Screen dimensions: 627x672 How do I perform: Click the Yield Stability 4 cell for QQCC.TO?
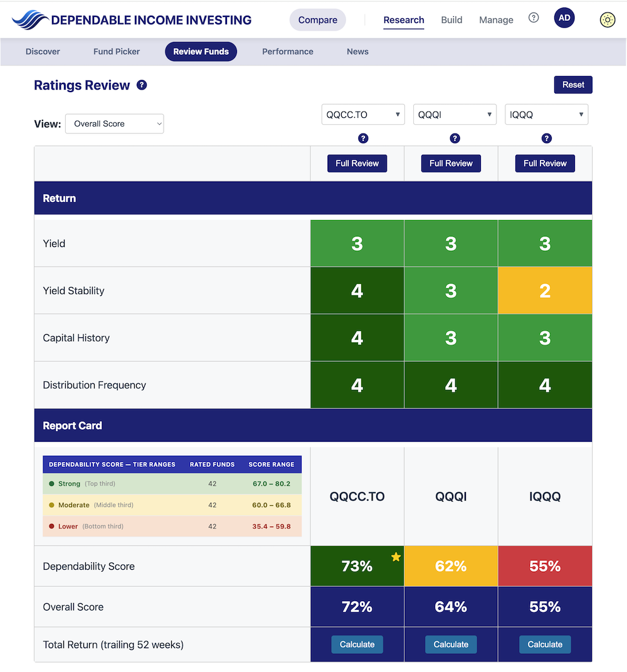[357, 291]
